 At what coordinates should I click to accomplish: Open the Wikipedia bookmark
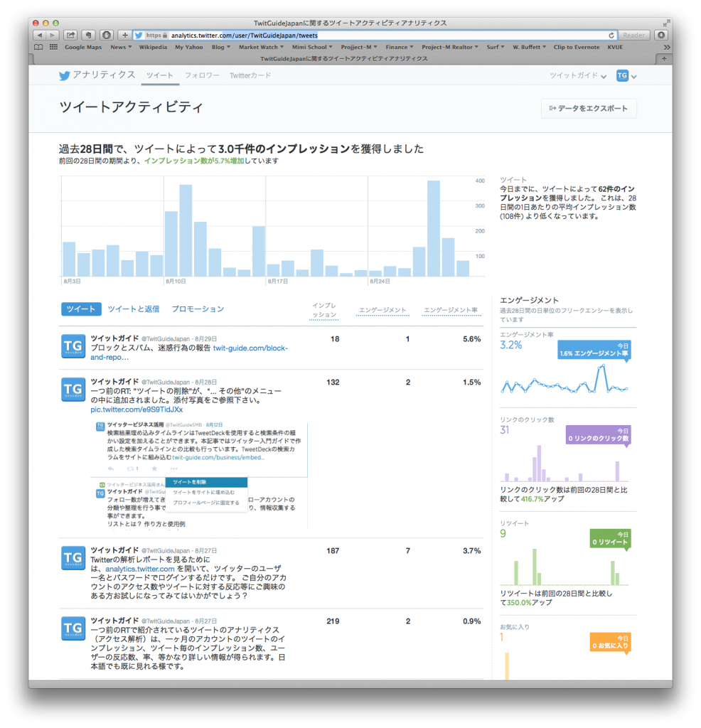[x=153, y=47]
